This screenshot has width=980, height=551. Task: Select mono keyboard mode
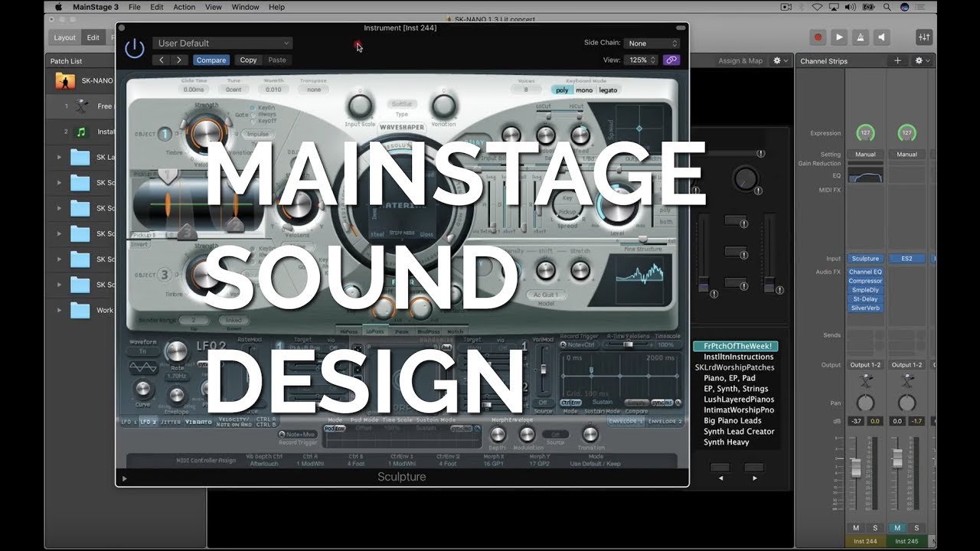[584, 90]
